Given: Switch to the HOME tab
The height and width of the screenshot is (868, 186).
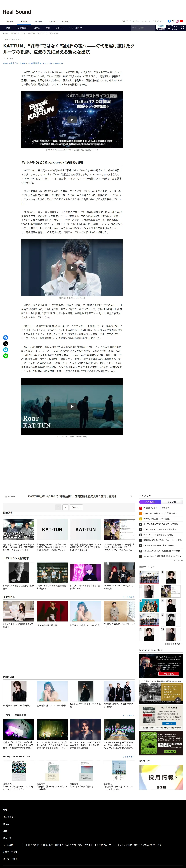Looking at the screenshot, I should [x=10, y=22].
